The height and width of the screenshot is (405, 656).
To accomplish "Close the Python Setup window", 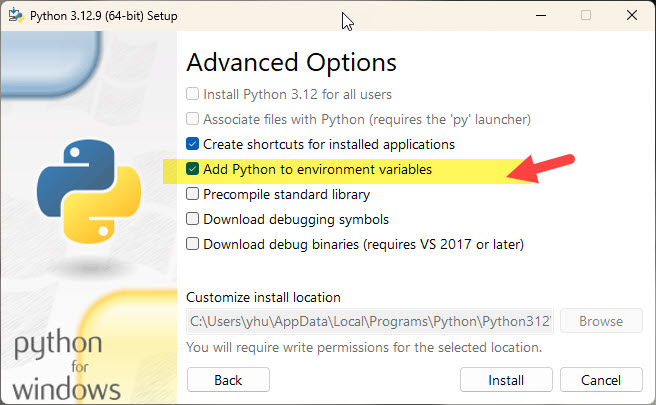I will [x=632, y=15].
